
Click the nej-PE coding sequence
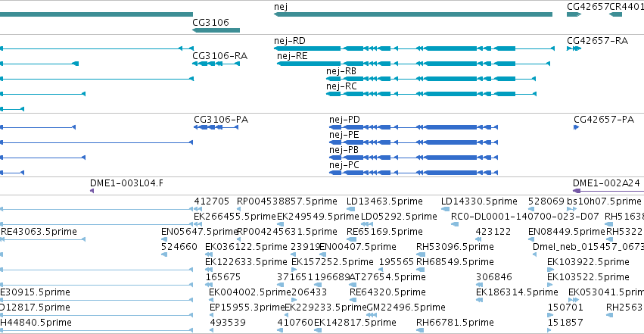tap(414, 142)
